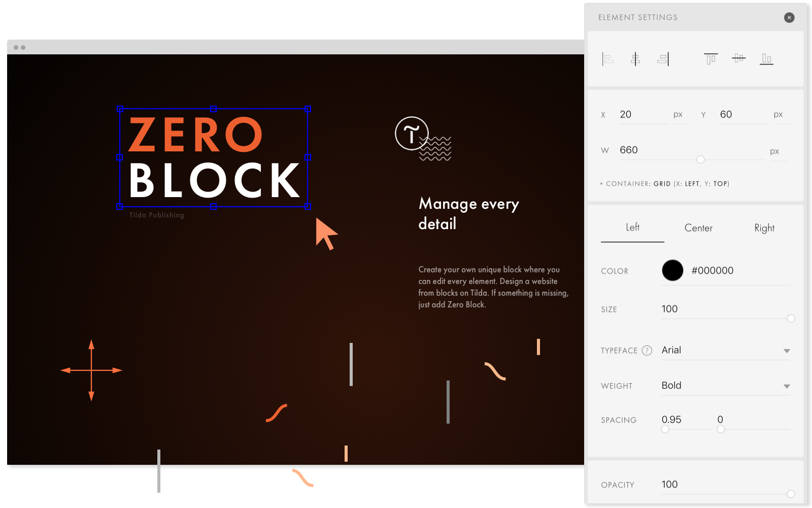Screen dimensions: 812x508
Task: Align element to left edge
Action: coord(607,59)
